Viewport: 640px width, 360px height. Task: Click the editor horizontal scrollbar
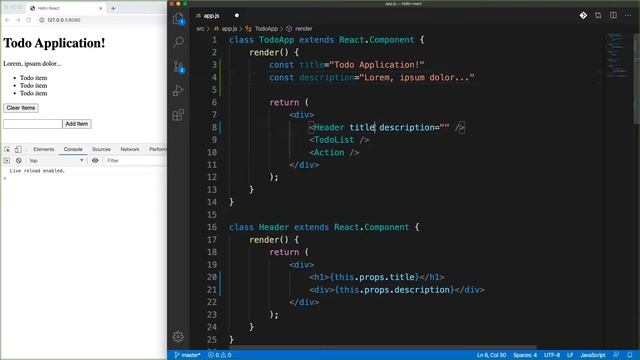click(384, 348)
